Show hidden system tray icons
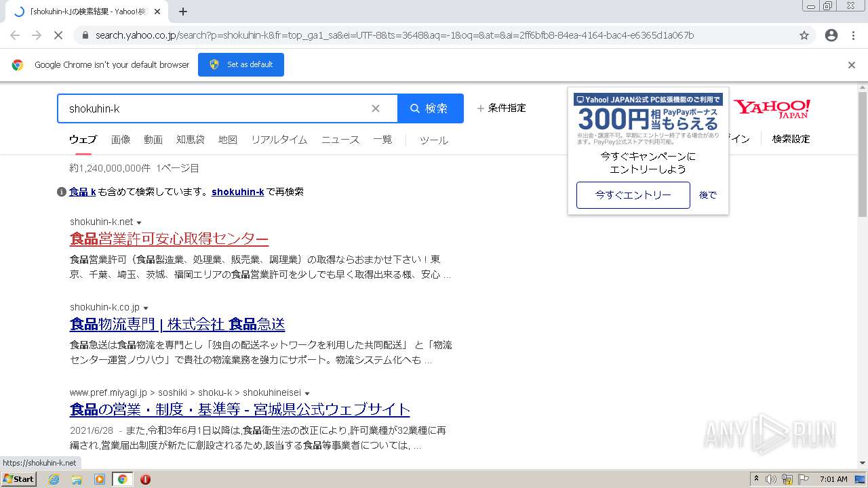This screenshot has width=868, height=488. coord(756,479)
